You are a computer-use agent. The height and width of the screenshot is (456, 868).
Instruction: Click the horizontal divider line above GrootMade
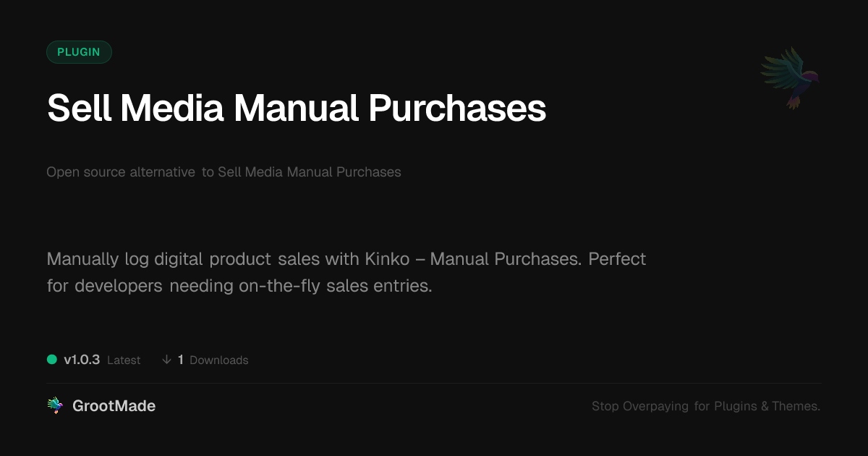point(434,383)
